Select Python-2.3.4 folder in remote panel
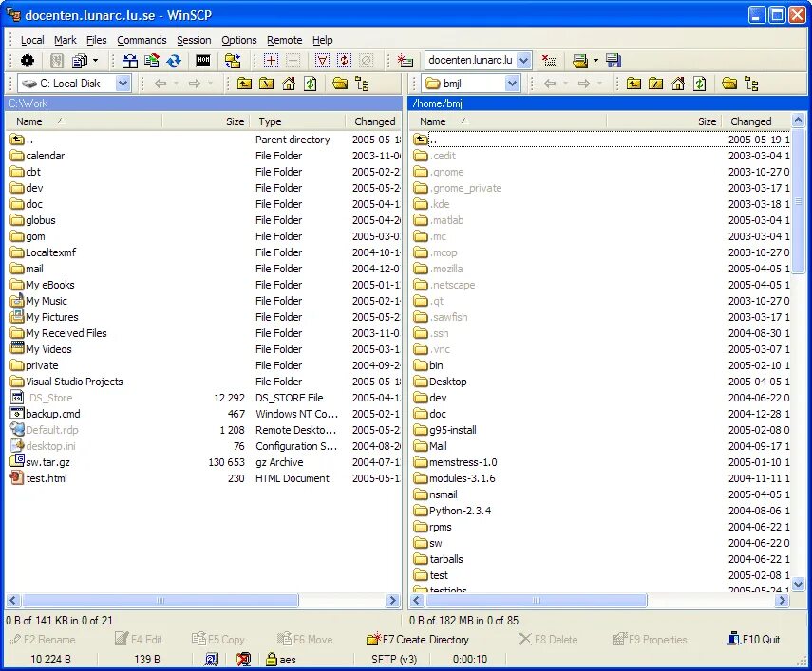Viewport: 812px width, 671px height. (x=452, y=511)
